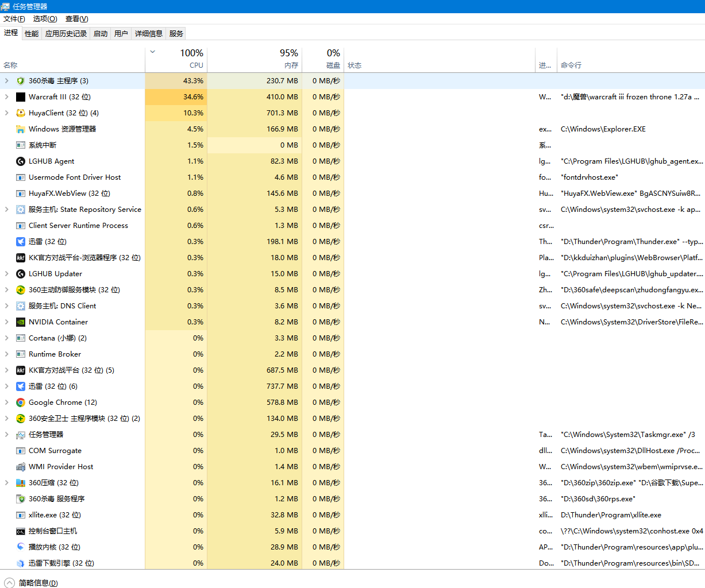Click the Cortana (小娜) process icon
The height and width of the screenshot is (588, 705).
(21, 338)
